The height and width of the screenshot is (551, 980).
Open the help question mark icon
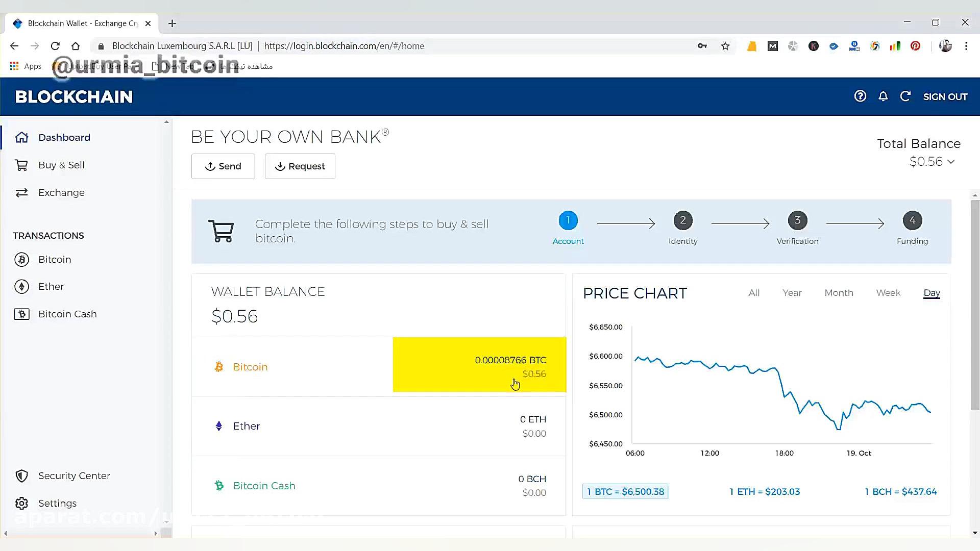[x=860, y=96]
